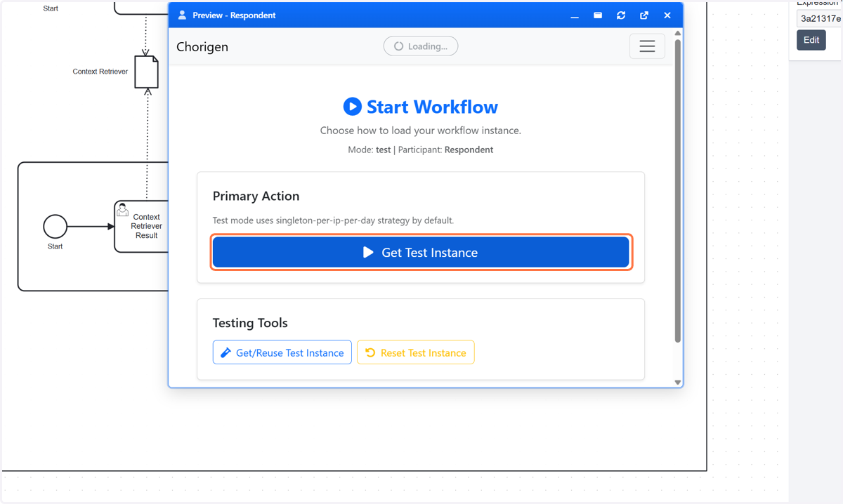This screenshot has height=504, width=843.
Task: Click the 'Primary Action' heading text
Action: click(x=256, y=196)
